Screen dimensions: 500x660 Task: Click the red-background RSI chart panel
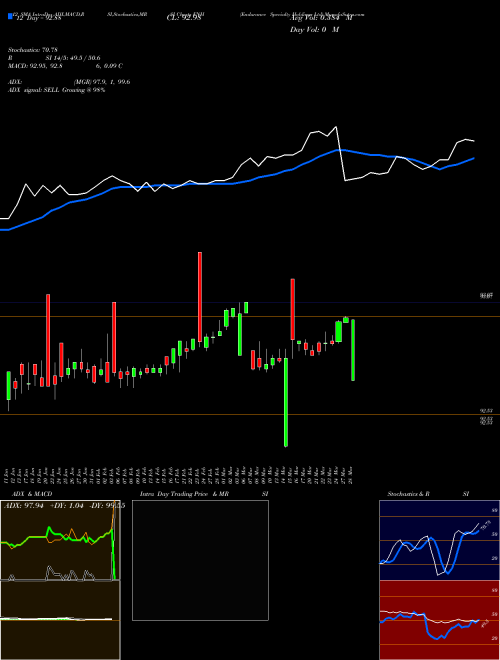[x=439, y=620]
